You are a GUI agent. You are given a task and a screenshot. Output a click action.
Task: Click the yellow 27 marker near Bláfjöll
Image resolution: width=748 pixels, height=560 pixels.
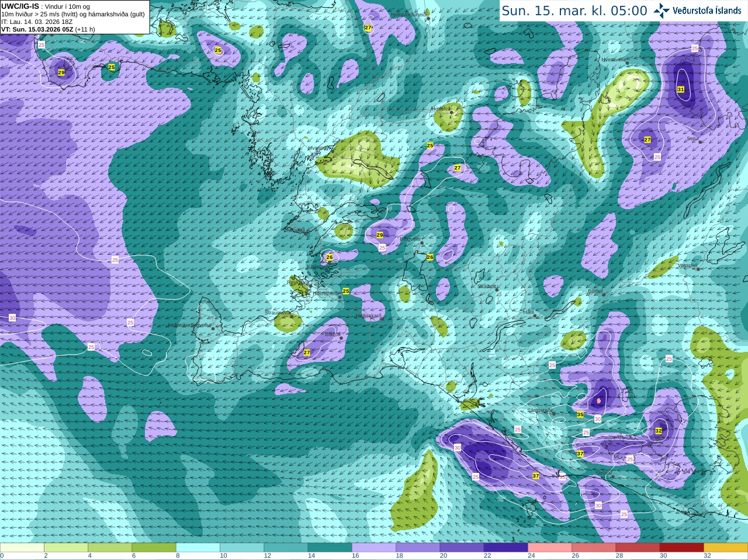coord(307,352)
